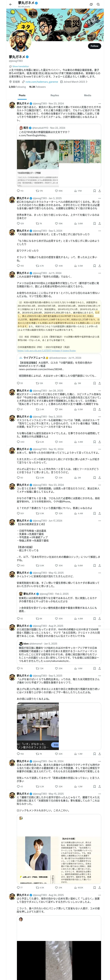Switch to the Replies tab
The height and width of the screenshot is (980, 110).
(55, 96)
